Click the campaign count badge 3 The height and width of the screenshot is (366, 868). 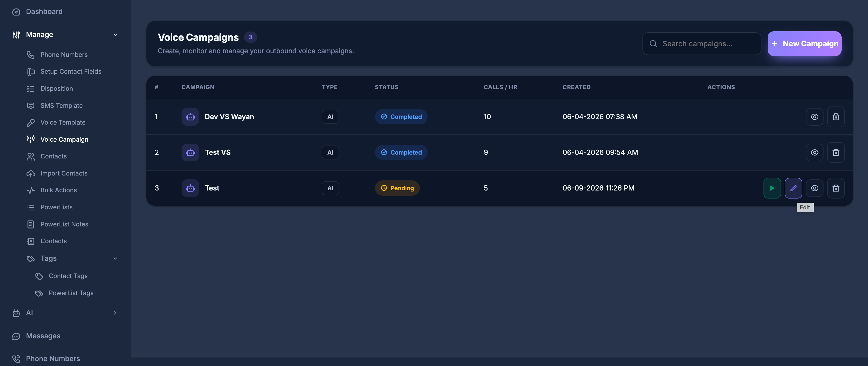pyautogui.click(x=250, y=37)
